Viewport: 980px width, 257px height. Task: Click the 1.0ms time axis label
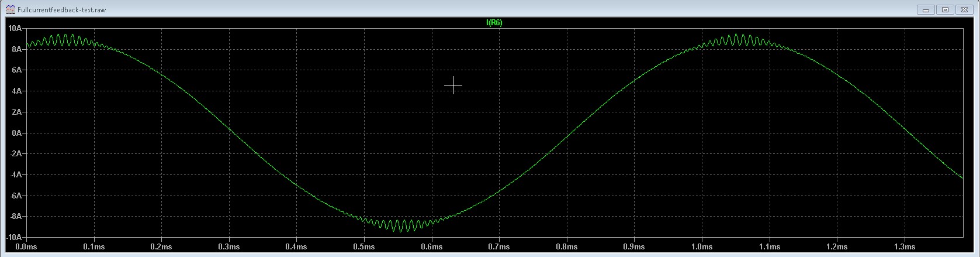point(702,247)
